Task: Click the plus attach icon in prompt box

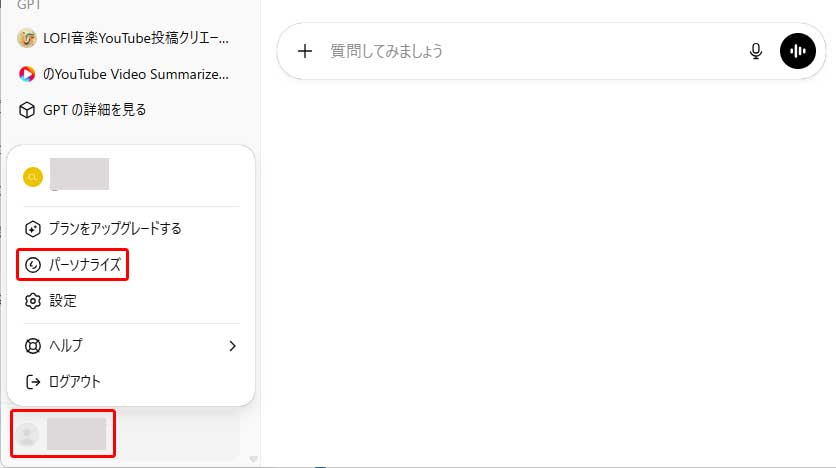Action: pos(304,51)
